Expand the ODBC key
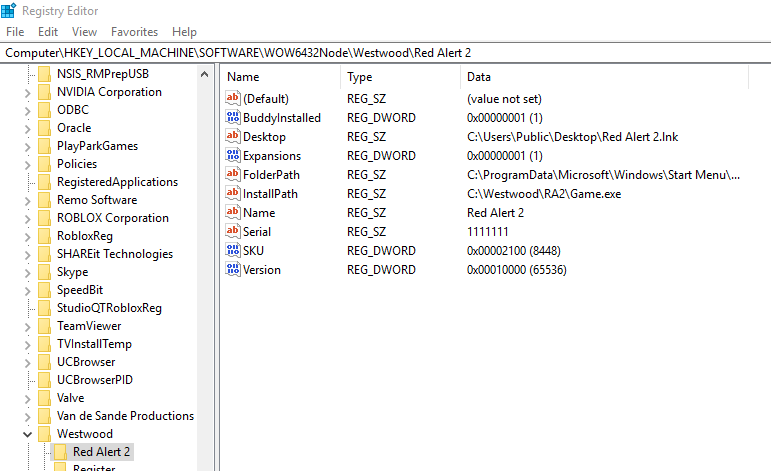The width and height of the screenshot is (771, 471). point(27,111)
